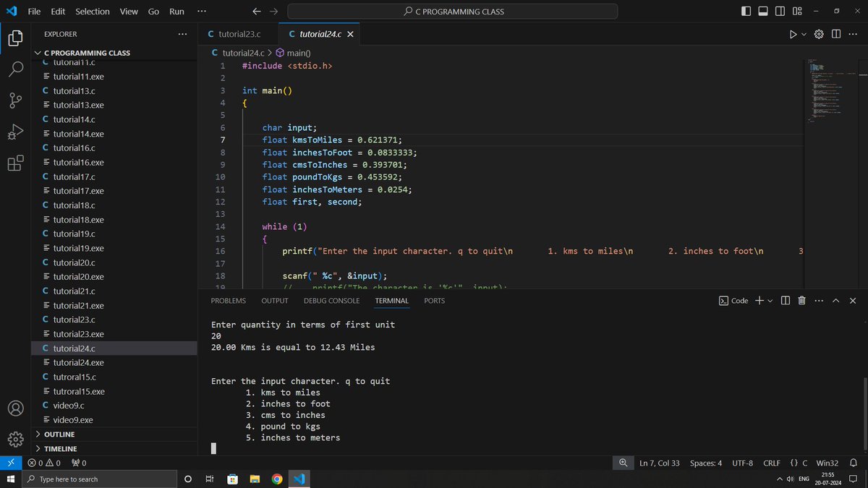Switch to the DEBUG CONSOLE tab
This screenshot has width=868, height=488.
[x=331, y=301]
